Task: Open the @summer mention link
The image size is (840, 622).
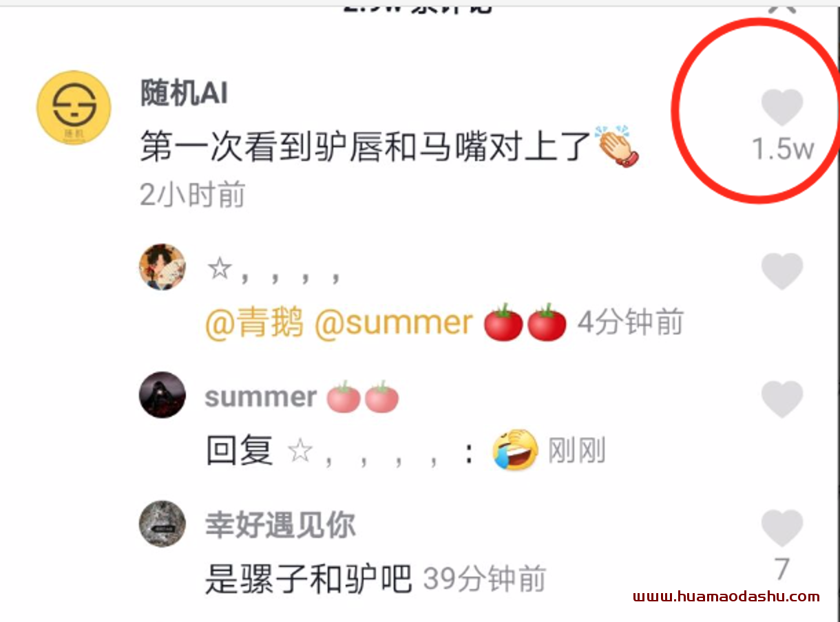Action: click(394, 323)
